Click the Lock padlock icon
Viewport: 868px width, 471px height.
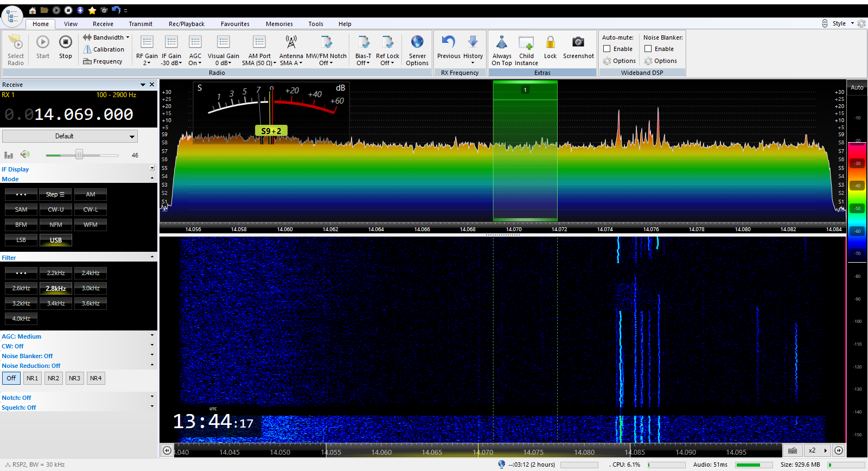(x=550, y=43)
